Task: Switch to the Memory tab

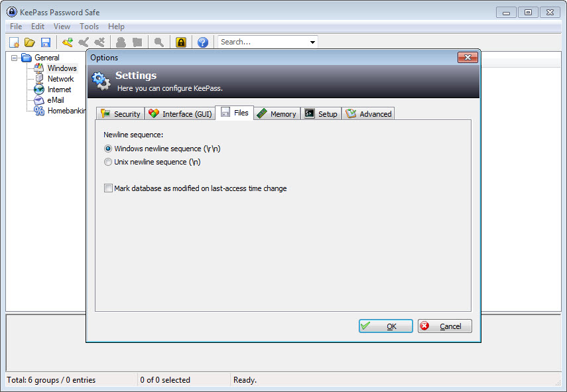Action: 277,113
